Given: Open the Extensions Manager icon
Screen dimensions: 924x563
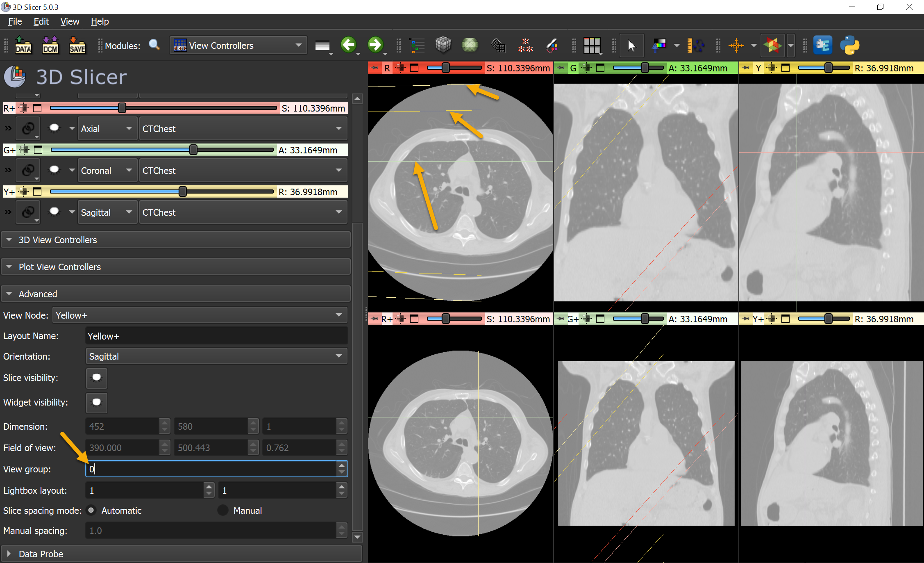Looking at the screenshot, I should pyautogui.click(x=823, y=45).
